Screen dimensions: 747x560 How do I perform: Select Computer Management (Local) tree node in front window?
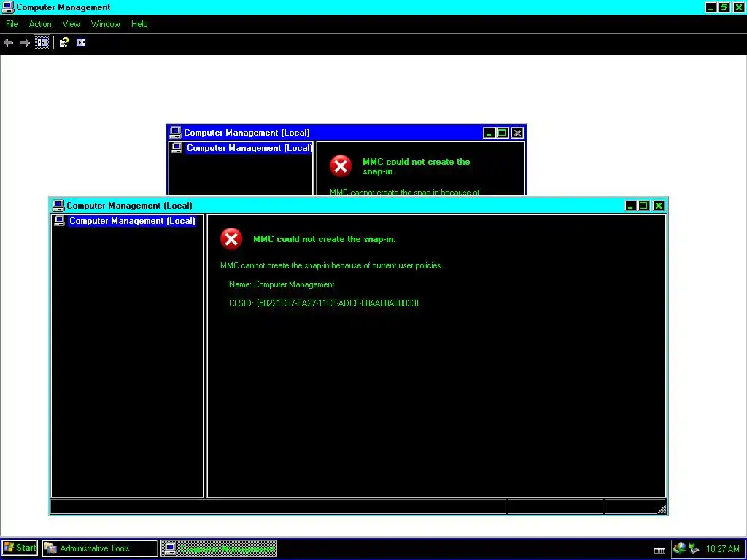[132, 221]
